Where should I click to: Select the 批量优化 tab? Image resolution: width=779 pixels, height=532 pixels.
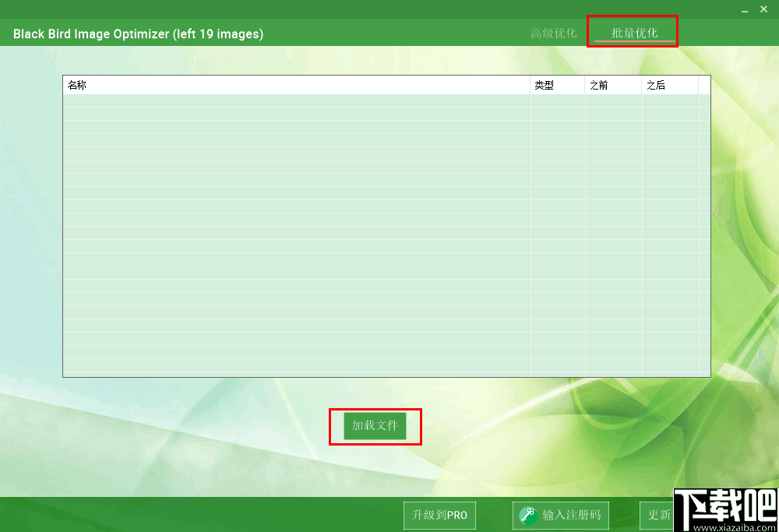point(633,33)
